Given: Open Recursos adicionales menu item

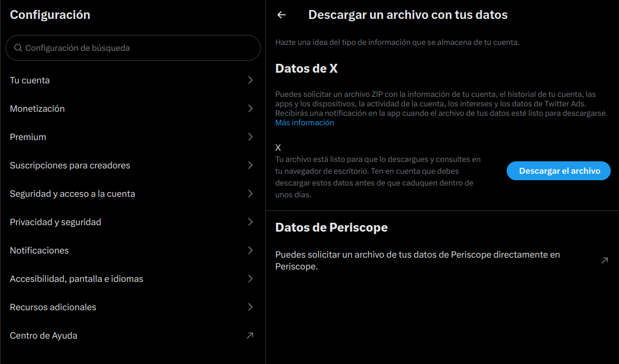Looking at the screenshot, I should tap(53, 307).
